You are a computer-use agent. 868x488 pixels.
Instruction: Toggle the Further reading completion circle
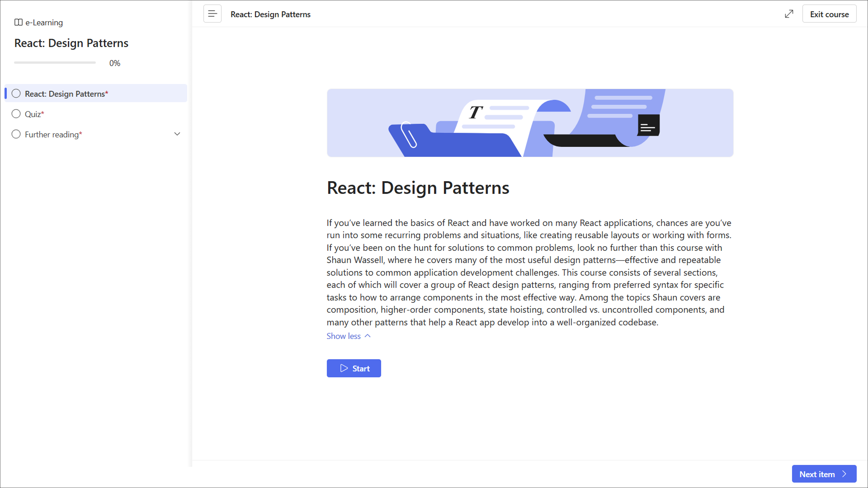coord(16,134)
